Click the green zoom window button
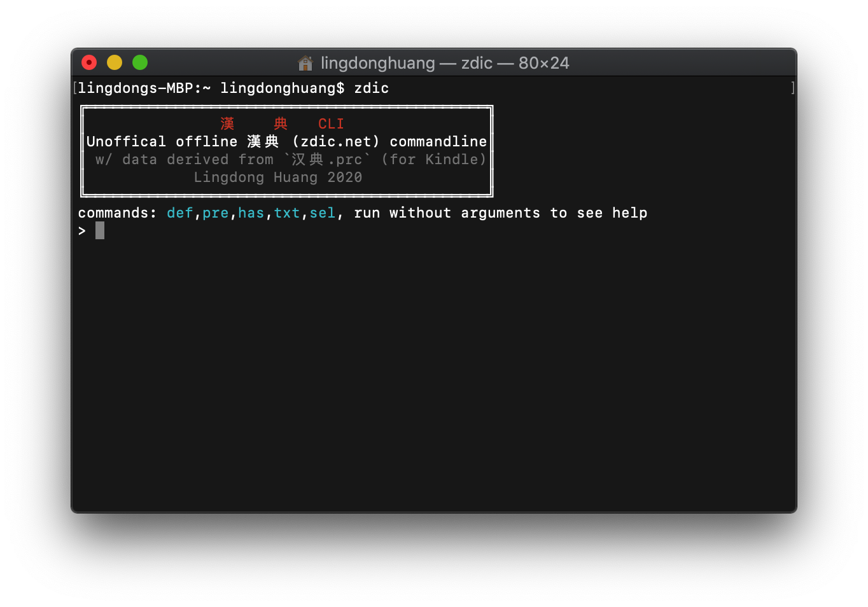The width and height of the screenshot is (868, 607). coord(140,62)
